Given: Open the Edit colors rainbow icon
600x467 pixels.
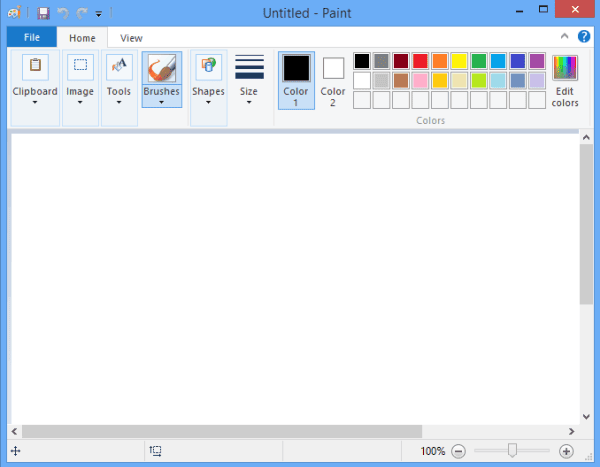Looking at the screenshot, I should [565, 67].
